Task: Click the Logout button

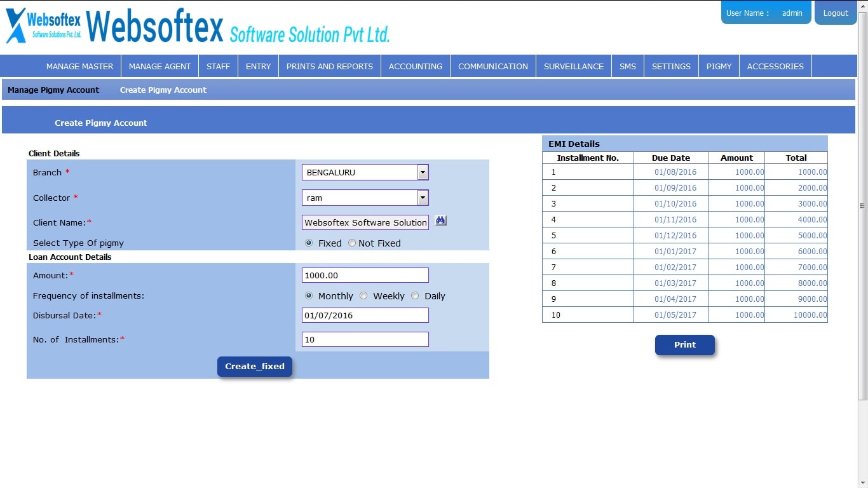Action: pos(836,13)
